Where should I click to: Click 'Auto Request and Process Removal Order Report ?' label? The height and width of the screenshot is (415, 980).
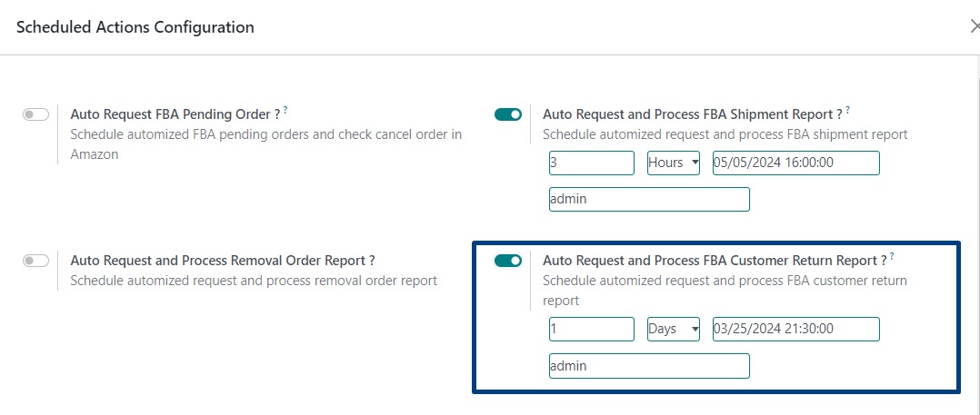point(223,261)
